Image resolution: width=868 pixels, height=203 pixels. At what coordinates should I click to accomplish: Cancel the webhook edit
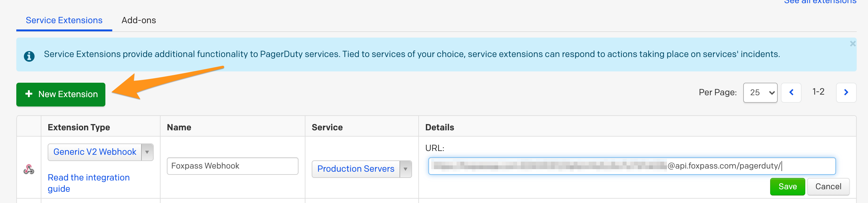coord(828,186)
